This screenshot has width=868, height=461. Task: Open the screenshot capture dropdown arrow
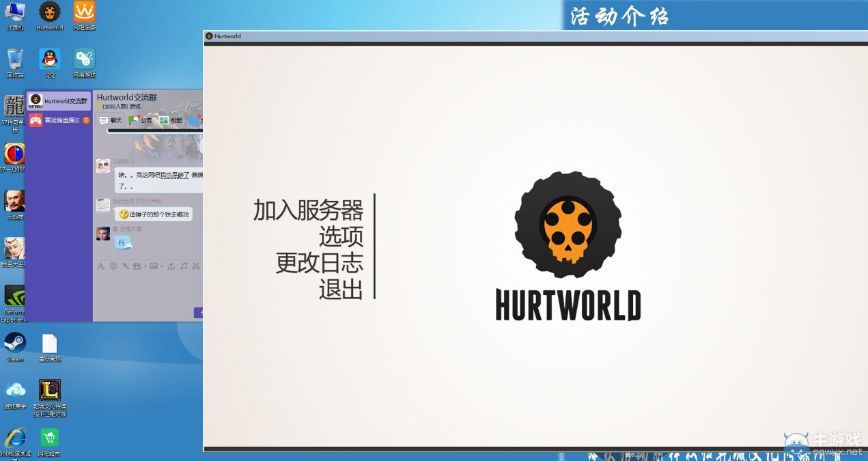pyautogui.click(x=145, y=266)
